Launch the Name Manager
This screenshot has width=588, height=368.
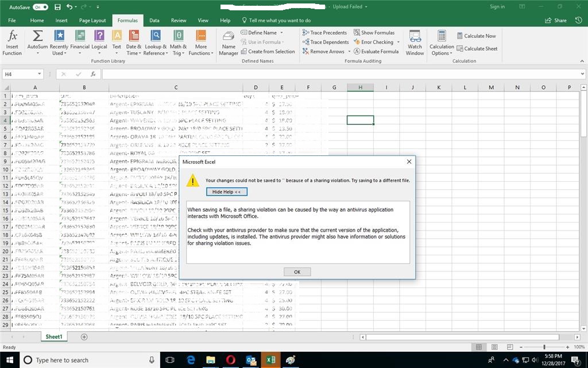click(229, 43)
